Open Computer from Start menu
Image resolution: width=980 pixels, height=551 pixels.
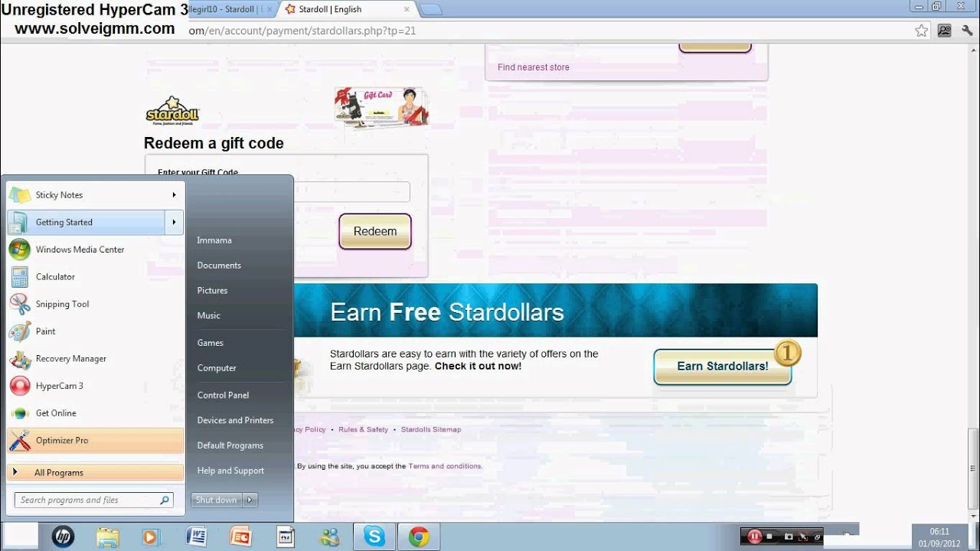click(x=217, y=368)
